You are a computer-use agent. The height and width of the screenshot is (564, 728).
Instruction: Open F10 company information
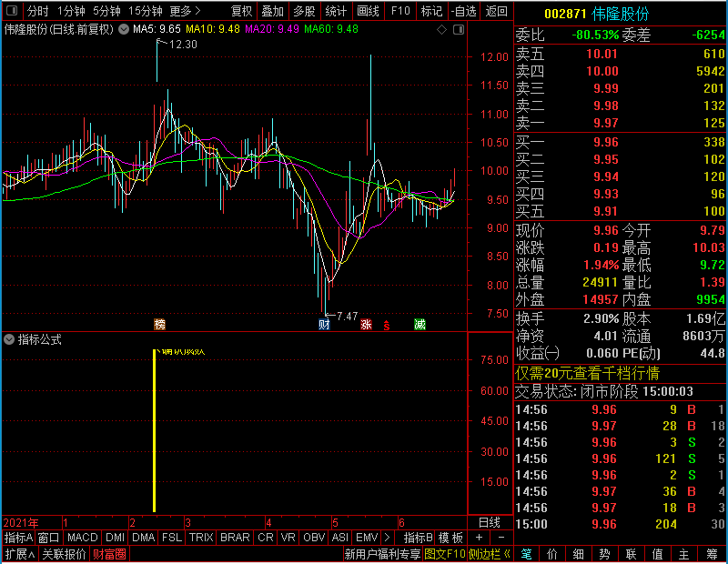point(400,11)
